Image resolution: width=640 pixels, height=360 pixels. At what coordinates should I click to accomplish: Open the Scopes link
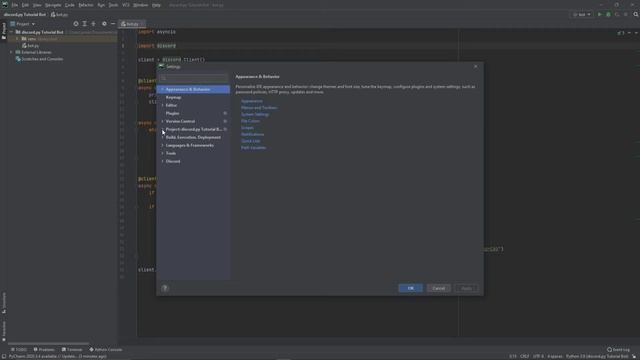[247, 128]
